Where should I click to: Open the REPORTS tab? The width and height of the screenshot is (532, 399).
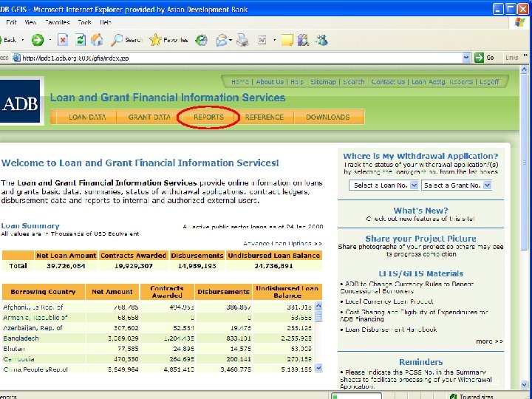point(208,117)
